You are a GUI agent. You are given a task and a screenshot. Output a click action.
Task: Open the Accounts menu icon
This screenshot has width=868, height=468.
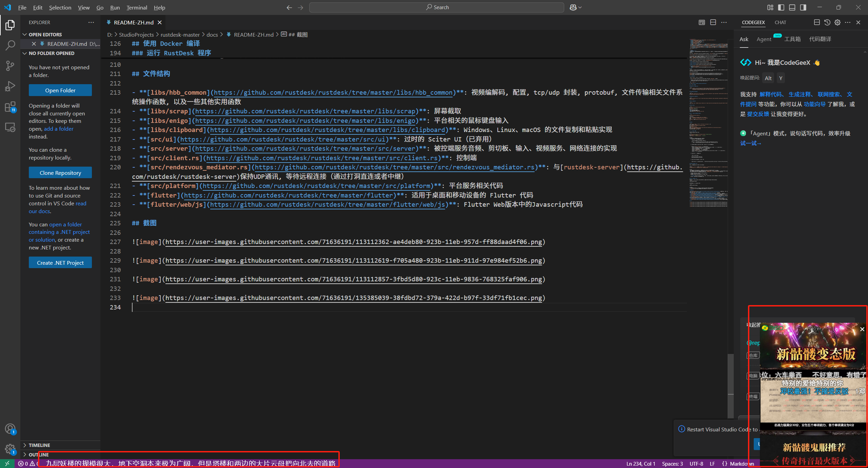[x=10, y=429]
